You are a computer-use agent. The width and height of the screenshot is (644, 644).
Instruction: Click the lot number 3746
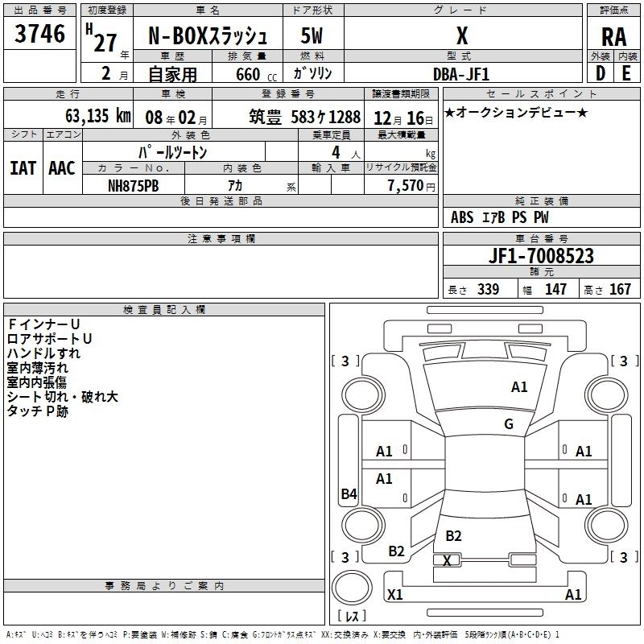(40, 35)
